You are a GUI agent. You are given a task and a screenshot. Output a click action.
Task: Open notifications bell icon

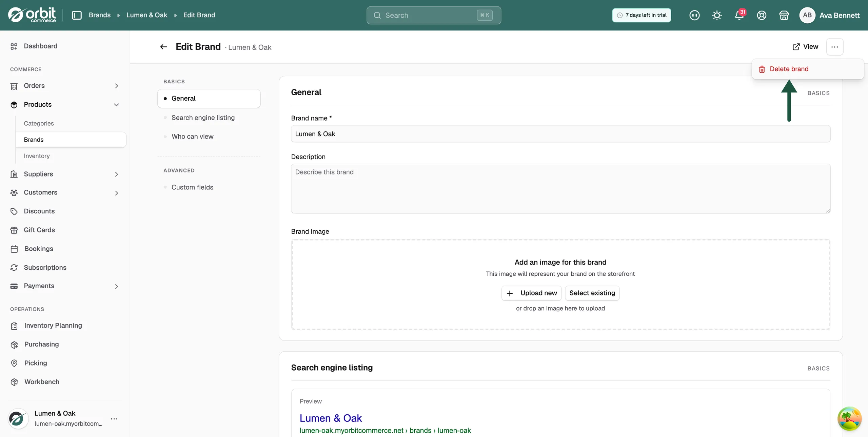click(739, 15)
